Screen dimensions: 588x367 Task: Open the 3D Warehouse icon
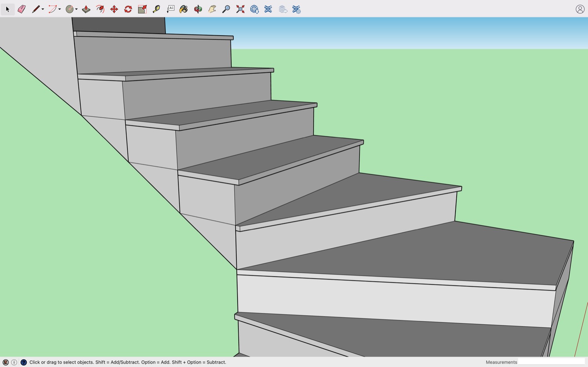[254, 9]
